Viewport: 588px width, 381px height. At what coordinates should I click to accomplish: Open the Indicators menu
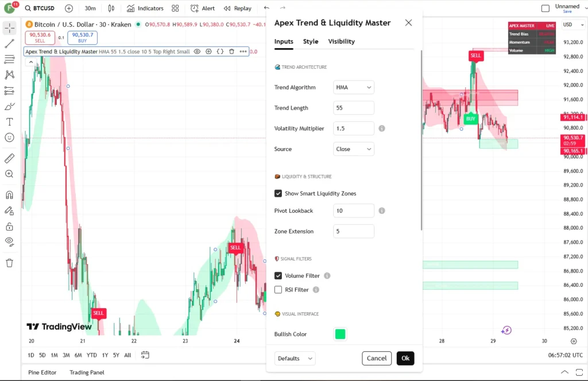[x=145, y=9]
